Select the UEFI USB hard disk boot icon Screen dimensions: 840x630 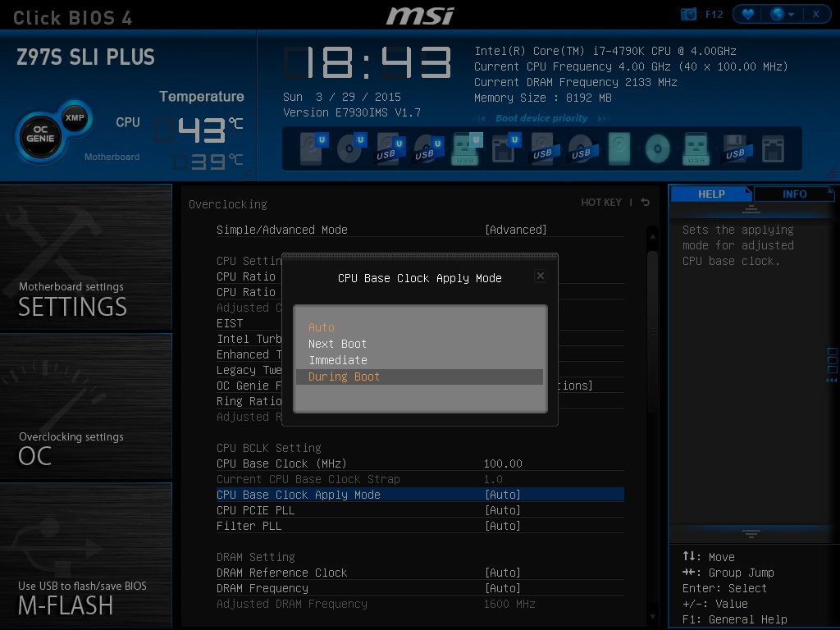point(390,149)
